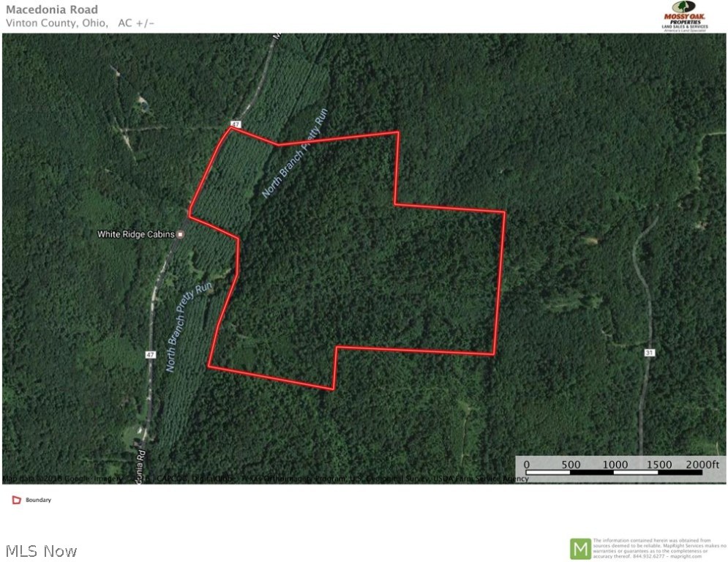Click the route 31 road shield
Viewport: 728px width, 562px height.
649,353
